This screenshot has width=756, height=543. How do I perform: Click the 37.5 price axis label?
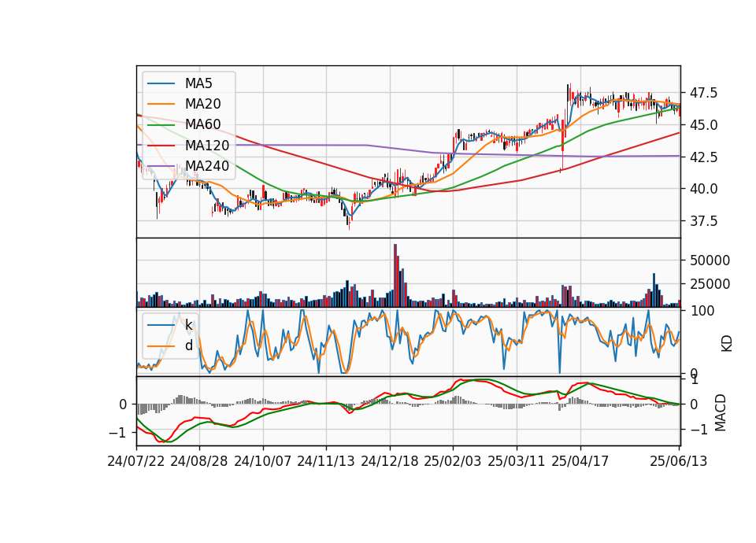(x=704, y=221)
